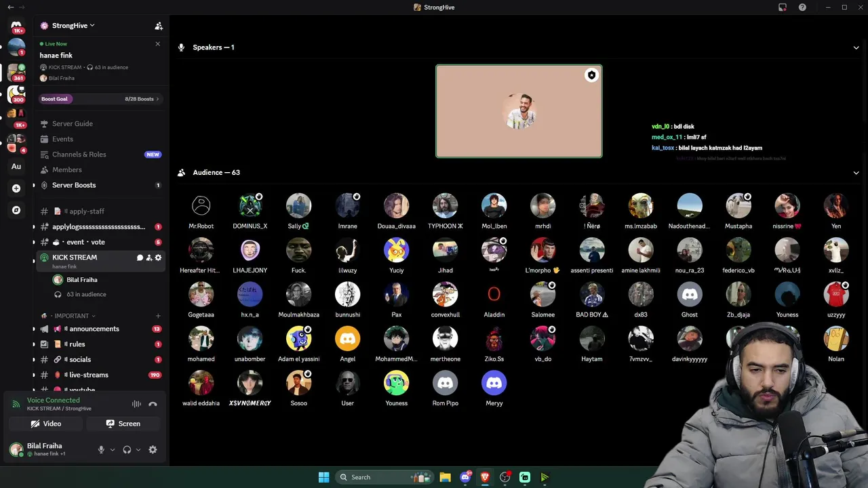Screen dimensions: 868x488
Task: Click the Discord inbox icon in title bar
Action: (x=783, y=7)
